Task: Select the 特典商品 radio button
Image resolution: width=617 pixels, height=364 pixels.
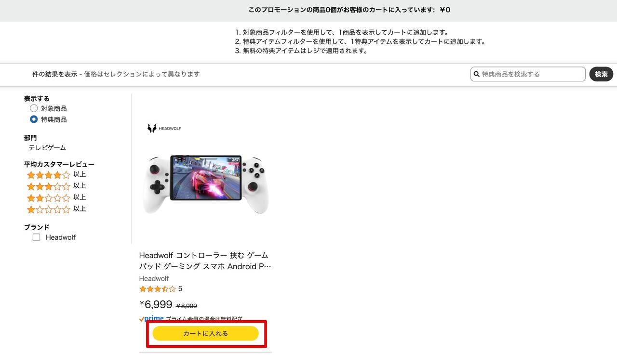Action: tap(34, 119)
